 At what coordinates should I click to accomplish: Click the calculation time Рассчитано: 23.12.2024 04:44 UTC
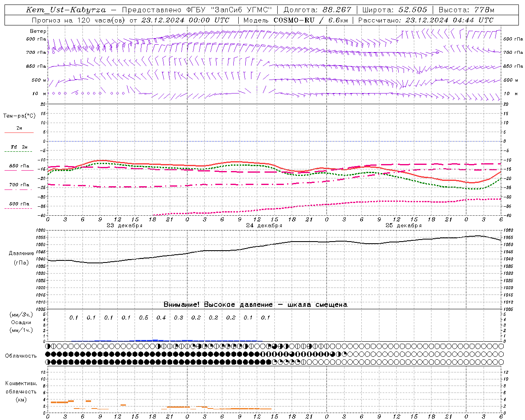[426, 20]
